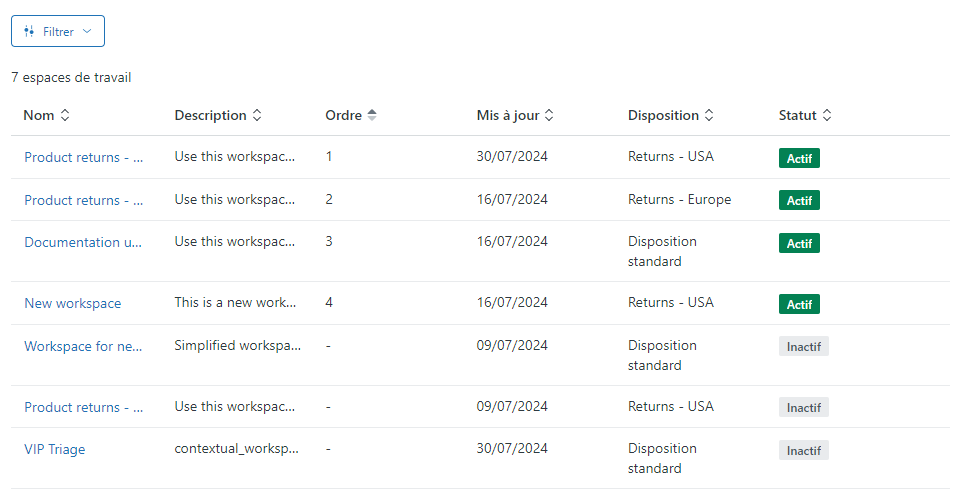
Task: Sort by Description using its arrows icon
Action: (257, 115)
